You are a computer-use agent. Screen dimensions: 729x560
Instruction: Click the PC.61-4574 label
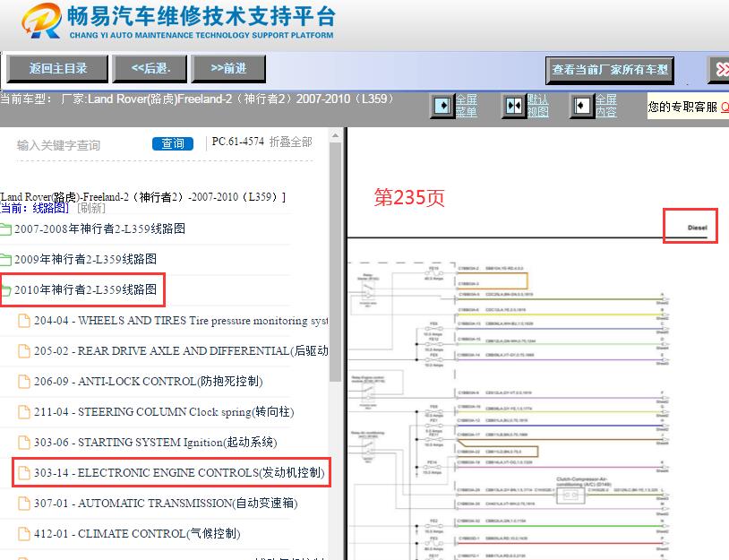tap(237, 142)
